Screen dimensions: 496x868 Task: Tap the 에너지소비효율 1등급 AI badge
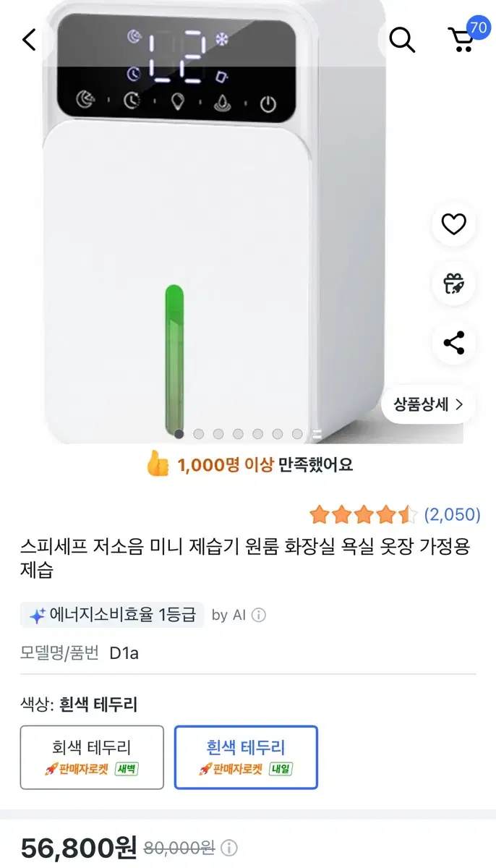(x=113, y=616)
